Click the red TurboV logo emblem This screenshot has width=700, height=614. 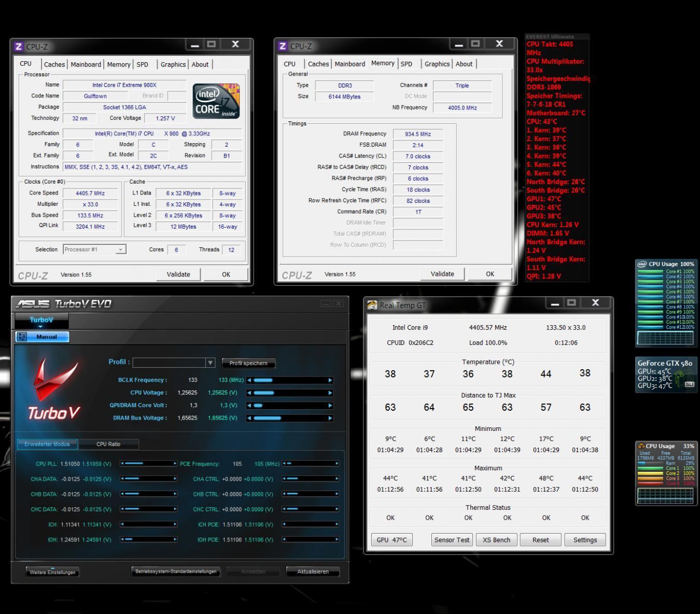tap(55, 379)
